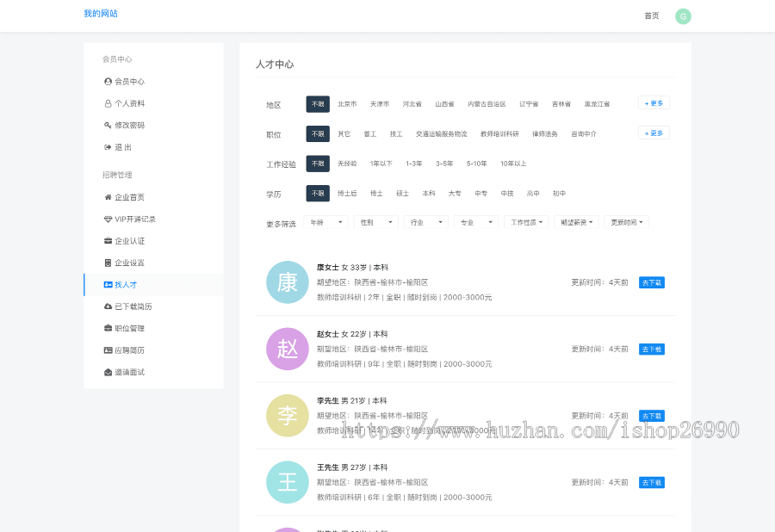Select 不限 in the 学历 filter
The width and height of the screenshot is (775, 532).
pyautogui.click(x=318, y=193)
